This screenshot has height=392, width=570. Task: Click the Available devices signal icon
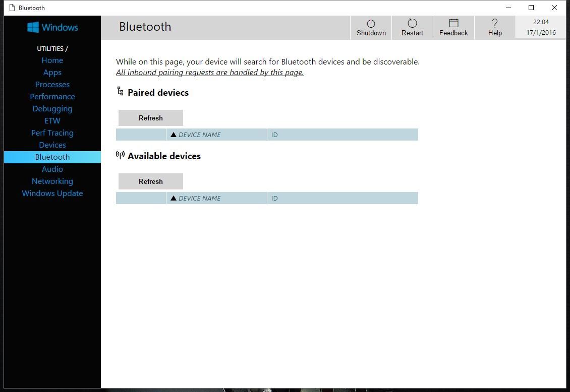(120, 155)
